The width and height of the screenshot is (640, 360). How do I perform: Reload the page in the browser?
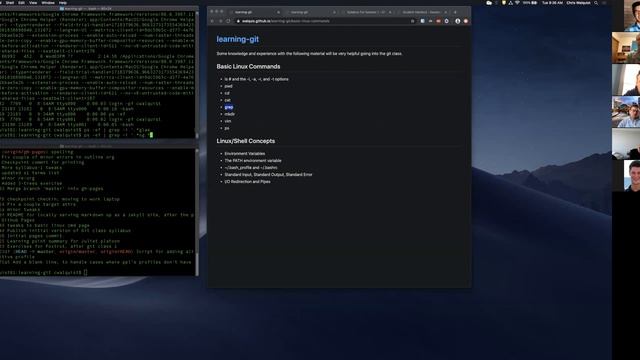pyautogui.click(x=228, y=21)
